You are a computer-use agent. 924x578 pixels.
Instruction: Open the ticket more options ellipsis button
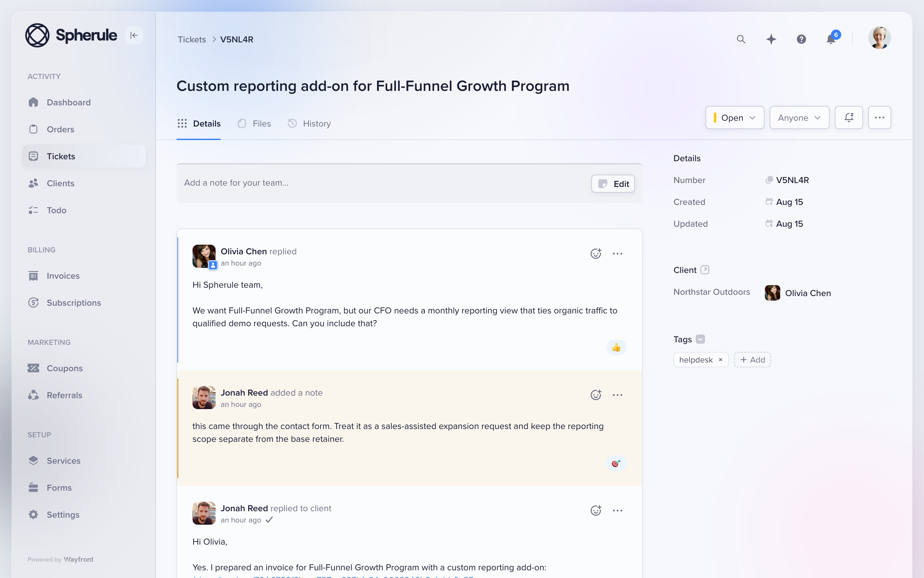pos(879,118)
